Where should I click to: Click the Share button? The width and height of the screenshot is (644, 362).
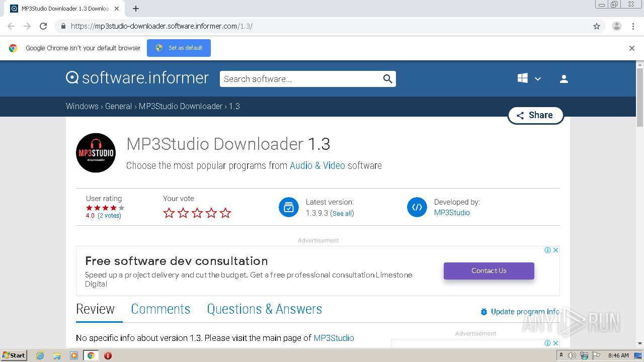[x=535, y=115]
